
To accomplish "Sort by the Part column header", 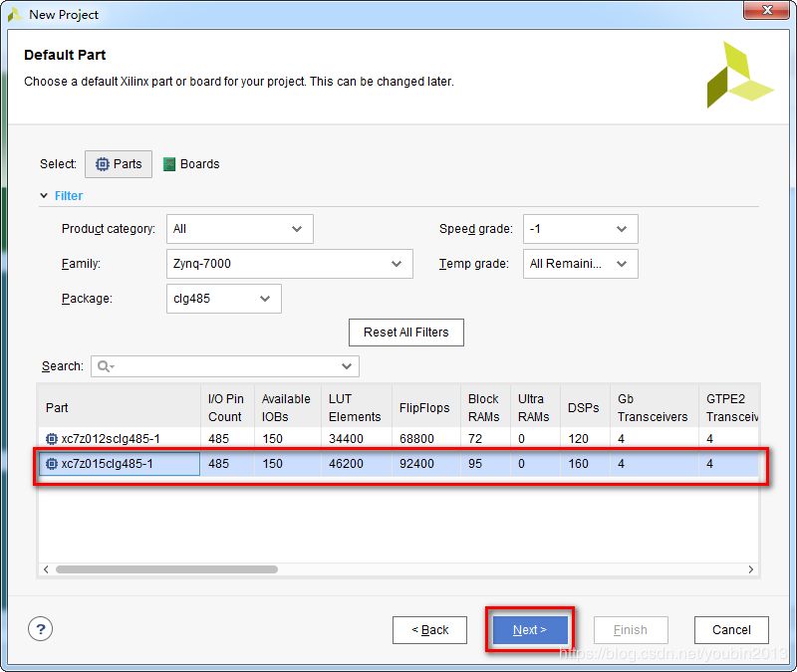I will [120, 407].
